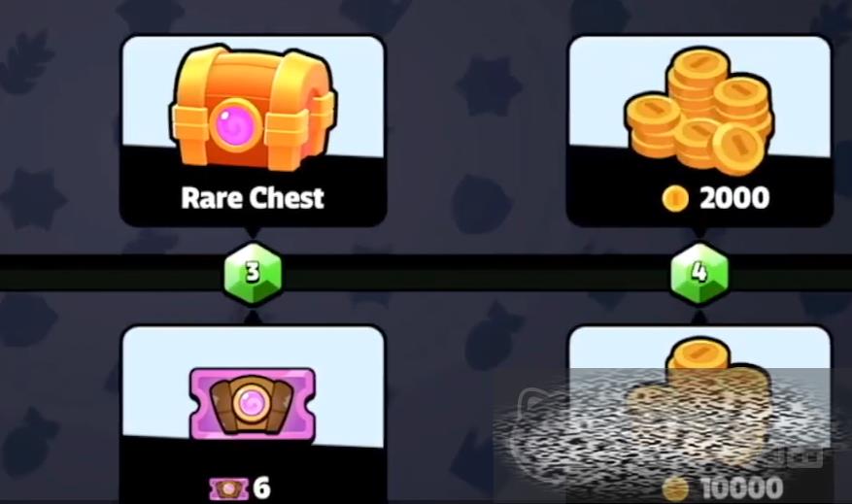Tap the pointer arrow under 2000 coins card
The image size is (852, 504).
click(x=699, y=232)
